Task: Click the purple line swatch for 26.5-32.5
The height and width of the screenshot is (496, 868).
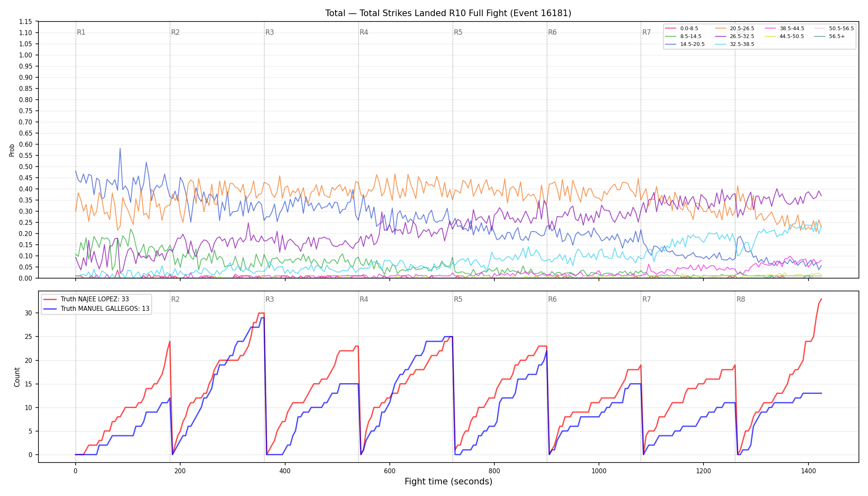Action: point(720,36)
